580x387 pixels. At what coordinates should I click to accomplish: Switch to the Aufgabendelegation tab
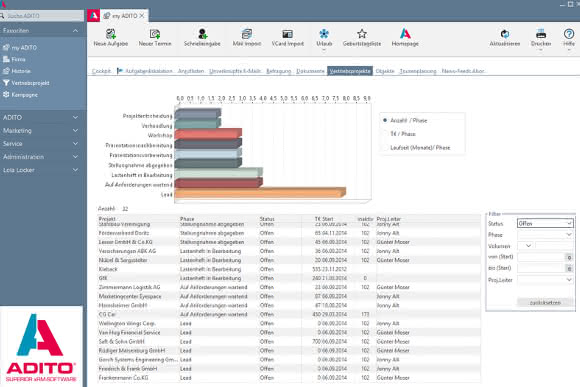tap(145, 71)
